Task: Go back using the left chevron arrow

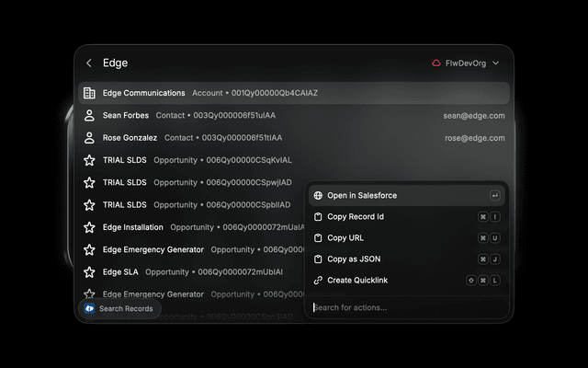Action: tap(89, 63)
